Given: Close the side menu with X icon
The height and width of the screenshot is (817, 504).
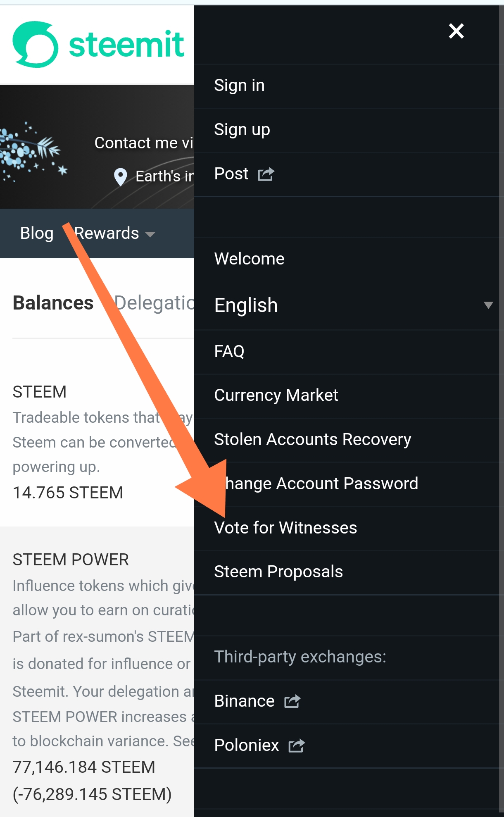Looking at the screenshot, I should click(x=456, y=31).
